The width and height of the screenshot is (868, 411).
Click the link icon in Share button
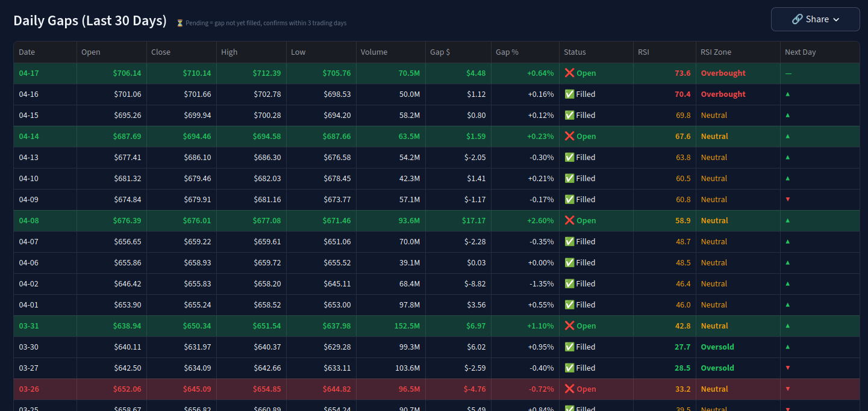(x=797, y=19)
